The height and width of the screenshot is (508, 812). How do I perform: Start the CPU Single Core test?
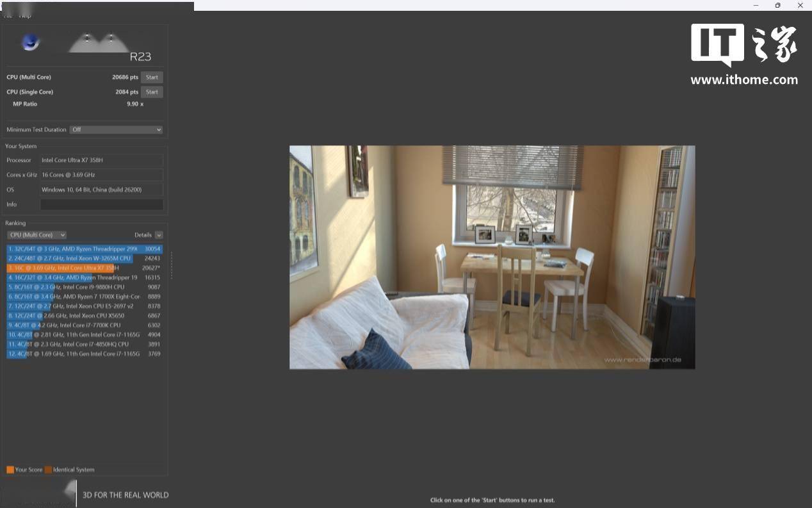click(152, 92)
